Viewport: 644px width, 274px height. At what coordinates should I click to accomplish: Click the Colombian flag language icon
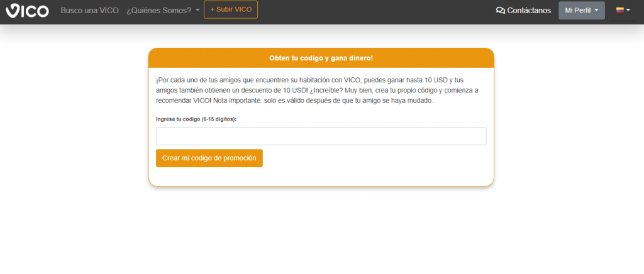pos(619,10)
